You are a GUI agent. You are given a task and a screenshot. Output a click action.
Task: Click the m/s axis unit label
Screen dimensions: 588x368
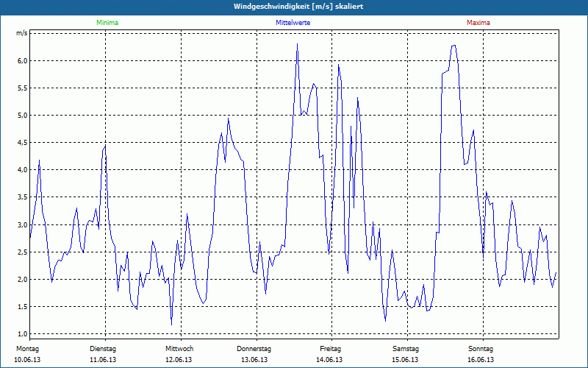click(x=22, y=33)
